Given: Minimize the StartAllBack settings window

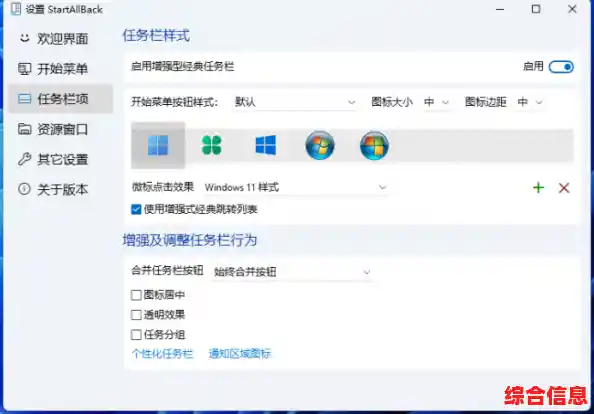Looking at the screenshot, I should [x=500, y=9].
